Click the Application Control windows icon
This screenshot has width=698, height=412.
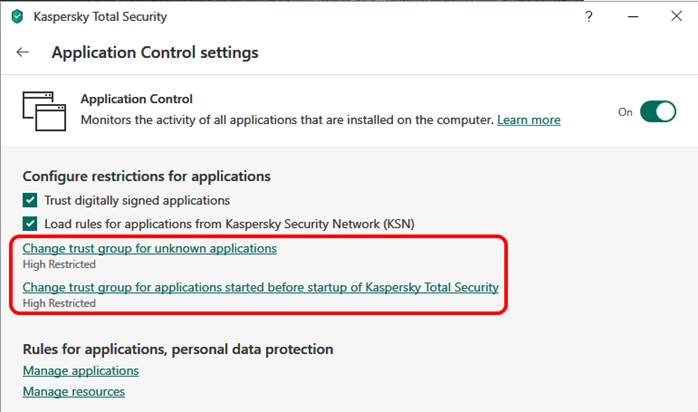click(x=44, y=110)
